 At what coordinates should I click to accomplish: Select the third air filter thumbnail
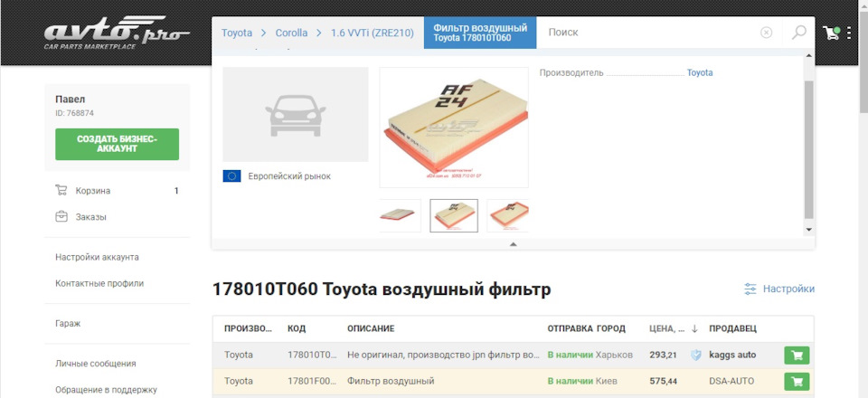507,215
